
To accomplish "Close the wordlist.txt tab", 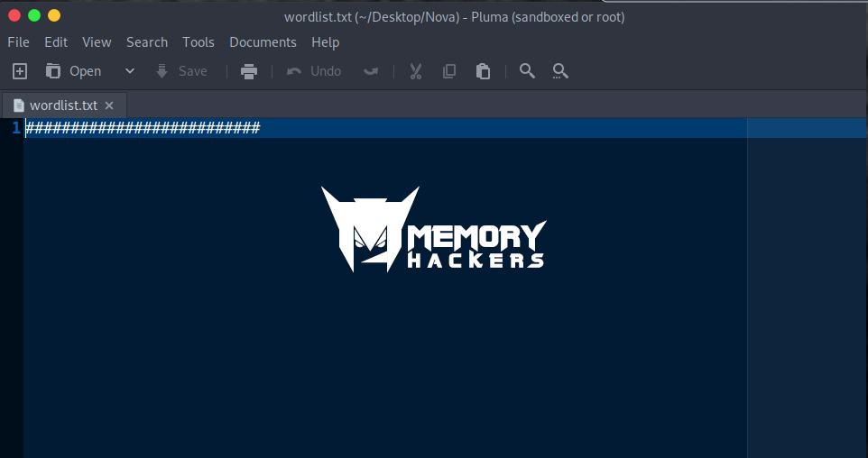I will point(109,105).
